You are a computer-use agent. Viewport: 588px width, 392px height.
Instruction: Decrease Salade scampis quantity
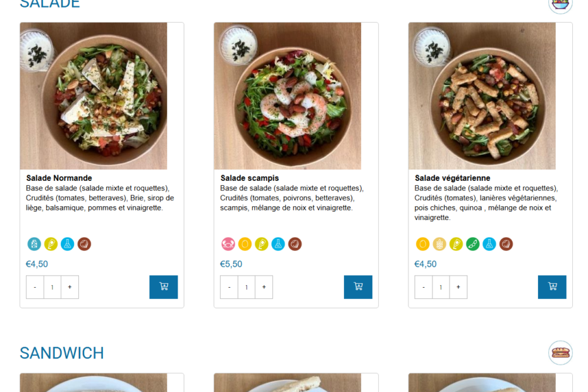pos(229,287)
